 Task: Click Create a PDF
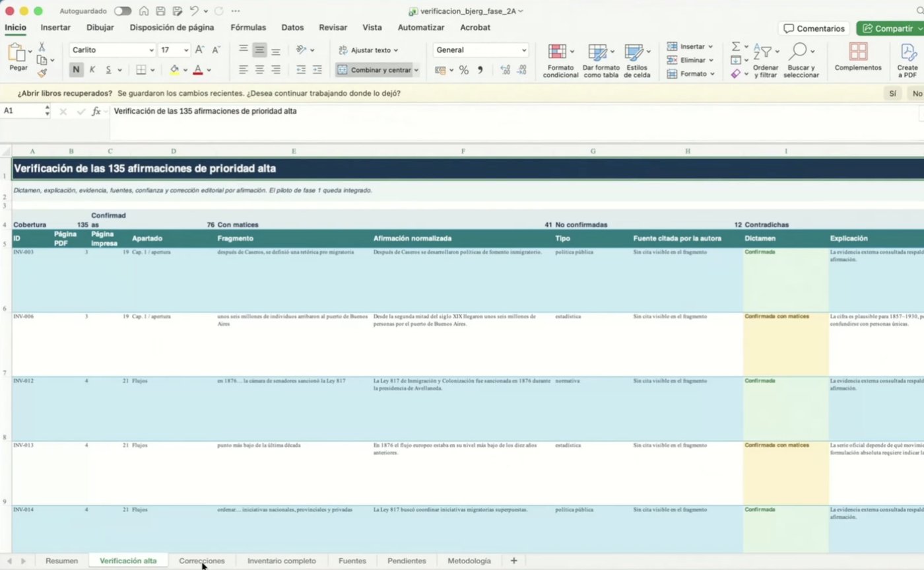coord(907,61)
